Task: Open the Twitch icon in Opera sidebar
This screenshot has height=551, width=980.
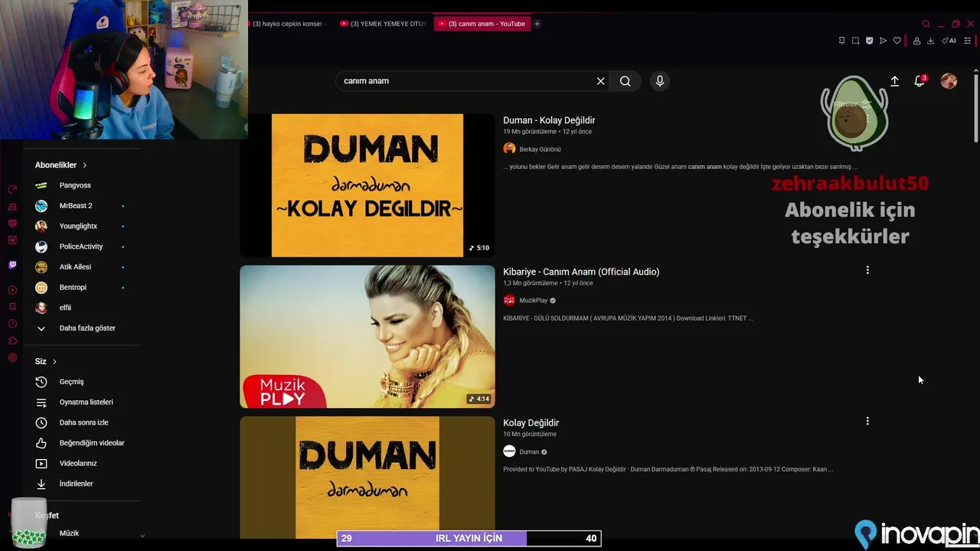Action: click(x=12, y=265)
